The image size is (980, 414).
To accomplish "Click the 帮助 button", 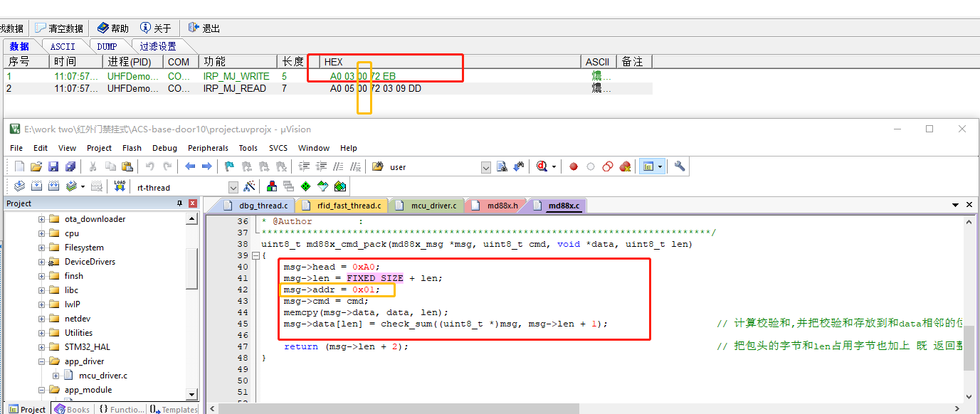I will (x=113, y=28).
